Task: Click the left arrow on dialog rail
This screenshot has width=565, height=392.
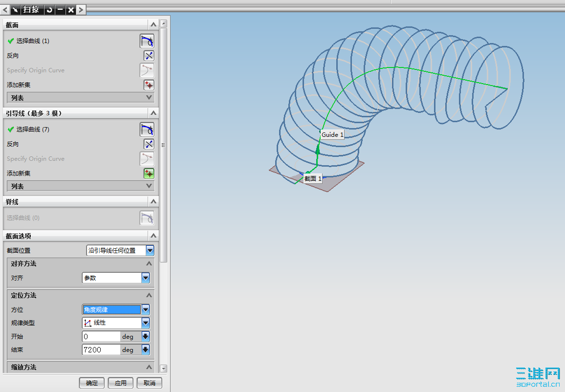Action: tap(5, 10)
